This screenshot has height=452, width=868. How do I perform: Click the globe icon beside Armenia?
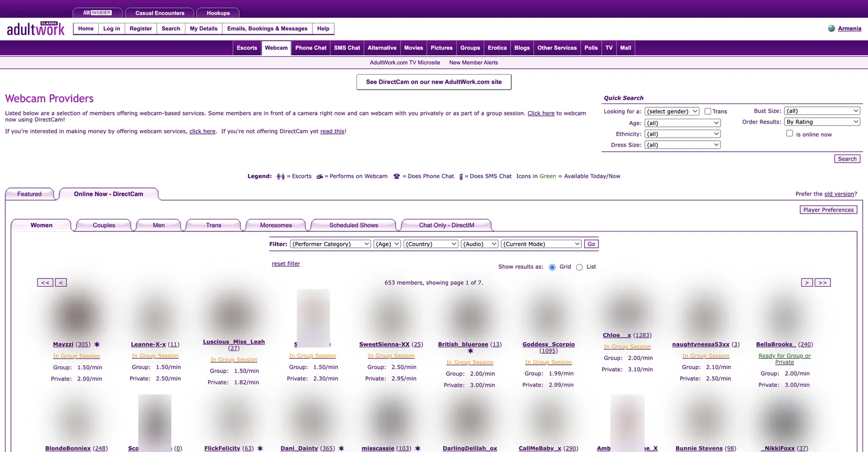click(x=831, y=29)
